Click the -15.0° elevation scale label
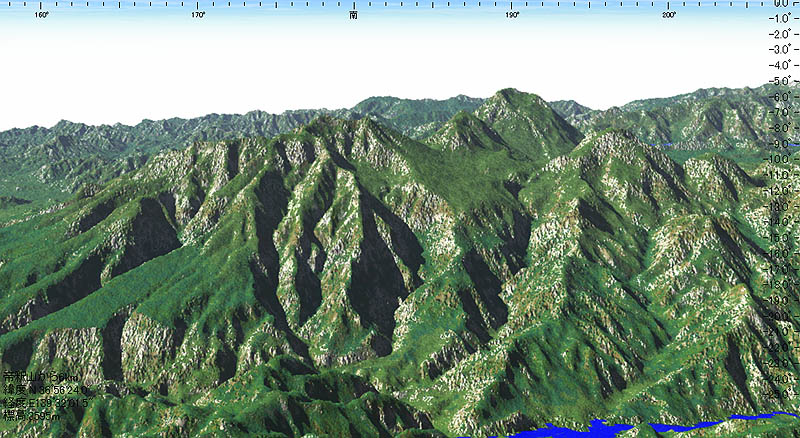Screen dimensions: 800x438 (781, 237)
